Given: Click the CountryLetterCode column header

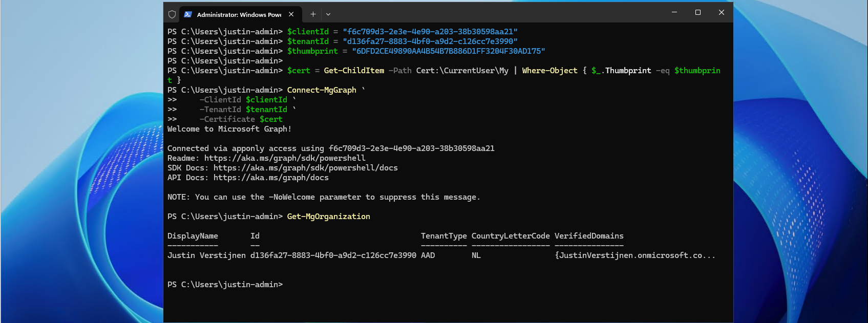Looking at the screenshot, I should (511, 236).
